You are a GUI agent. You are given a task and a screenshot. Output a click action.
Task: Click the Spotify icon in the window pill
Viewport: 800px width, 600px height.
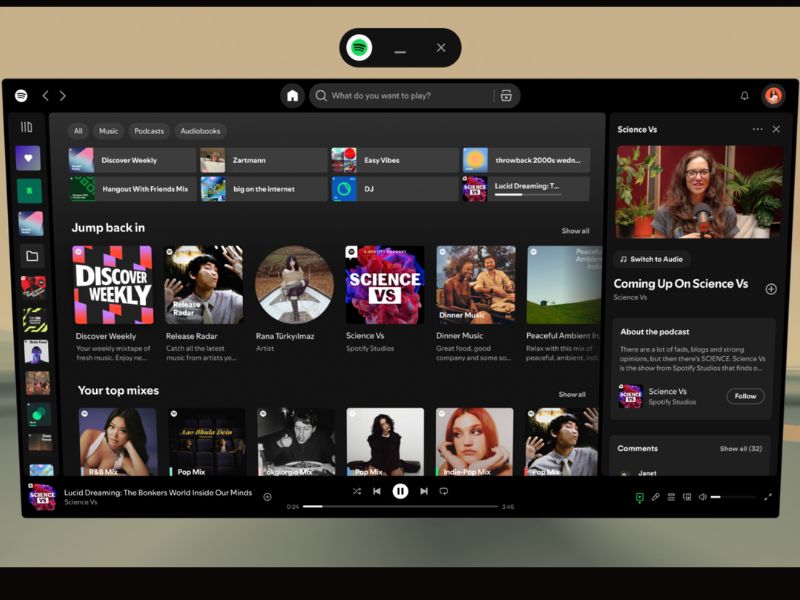click(359, 48)
